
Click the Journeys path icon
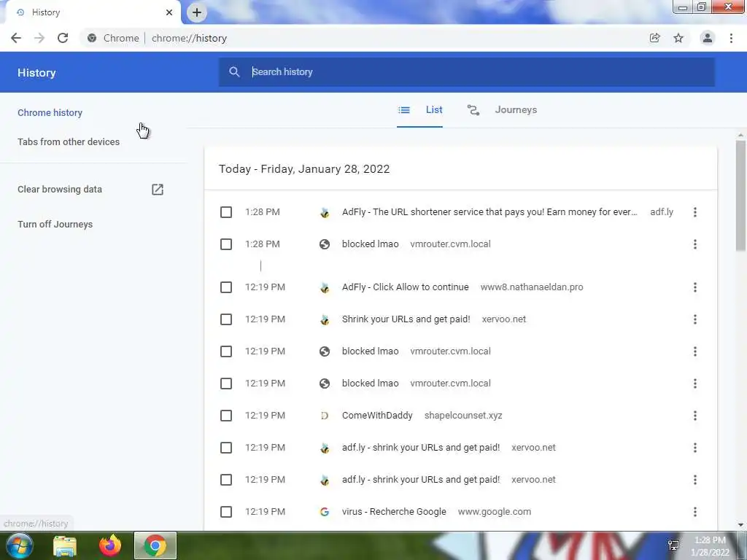coord(473,110)
